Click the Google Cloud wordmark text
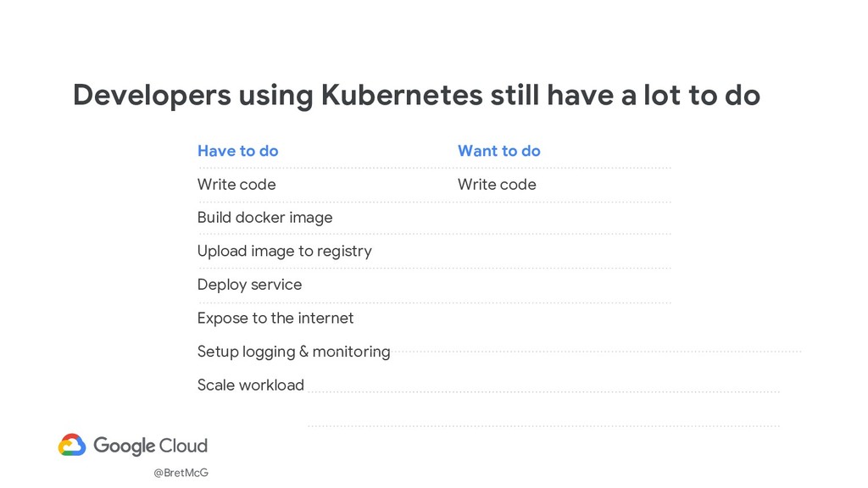868x488 pixels. pos(150,446)
